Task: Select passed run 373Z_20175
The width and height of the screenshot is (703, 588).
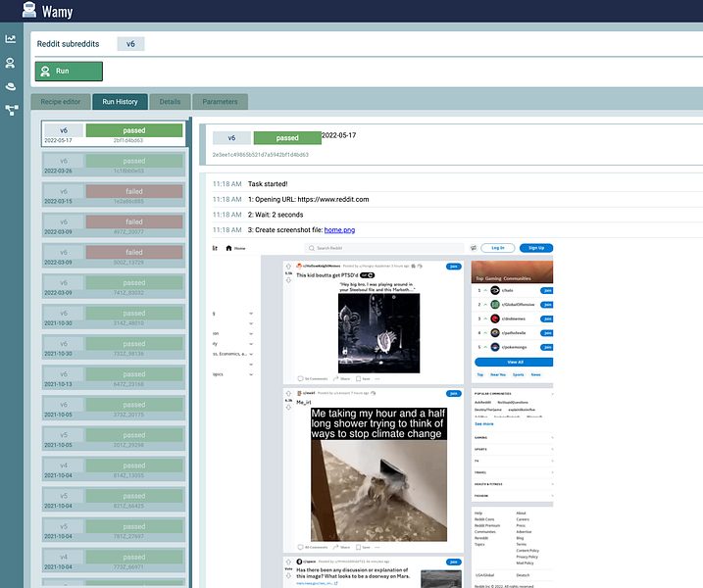Action: click(114, 408)
